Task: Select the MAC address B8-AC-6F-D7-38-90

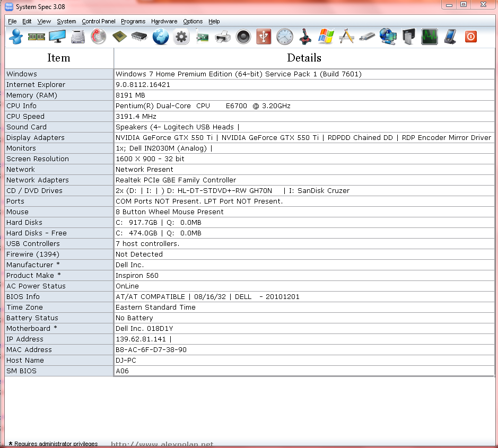Action: pos(151,349)
